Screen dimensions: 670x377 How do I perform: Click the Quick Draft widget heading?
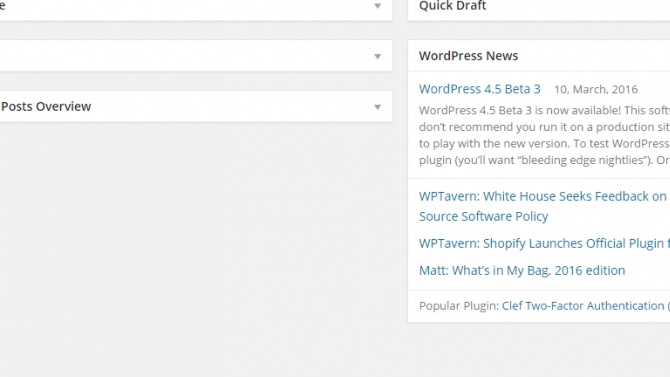tap(453, 6)
